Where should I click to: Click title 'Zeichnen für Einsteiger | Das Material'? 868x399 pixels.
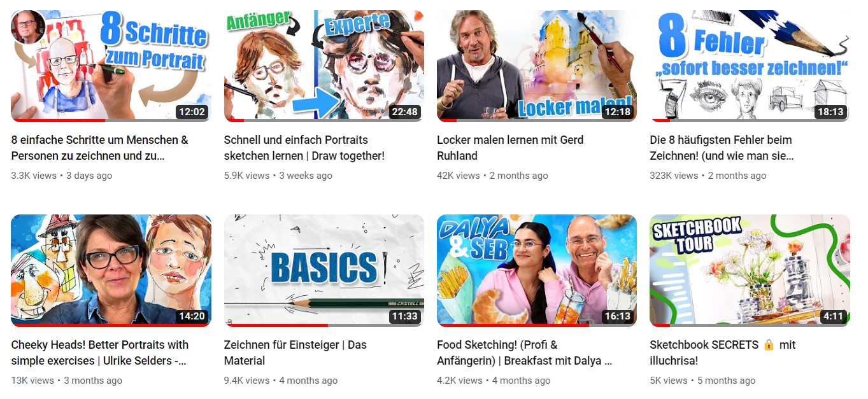pyautogui.click(x=295, y=353)
